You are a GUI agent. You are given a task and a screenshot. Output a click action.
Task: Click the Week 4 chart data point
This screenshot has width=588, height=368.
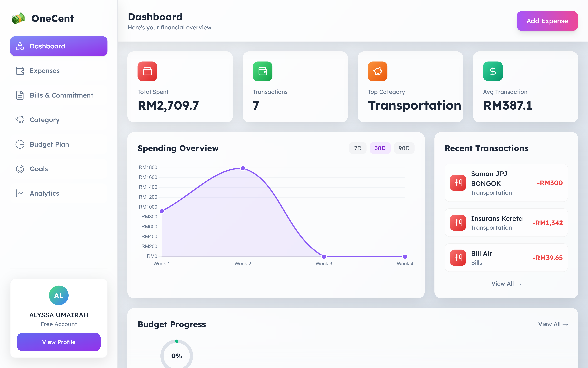pos(405,257)
